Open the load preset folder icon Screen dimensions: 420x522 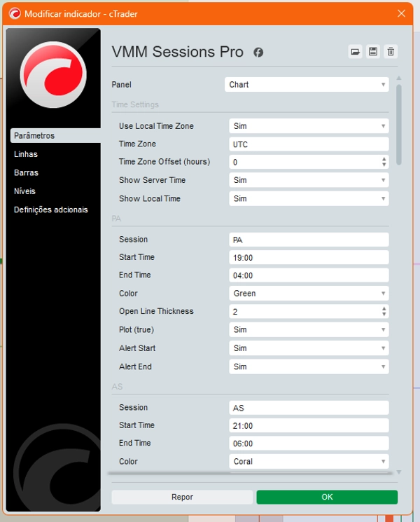pos(355,52)
